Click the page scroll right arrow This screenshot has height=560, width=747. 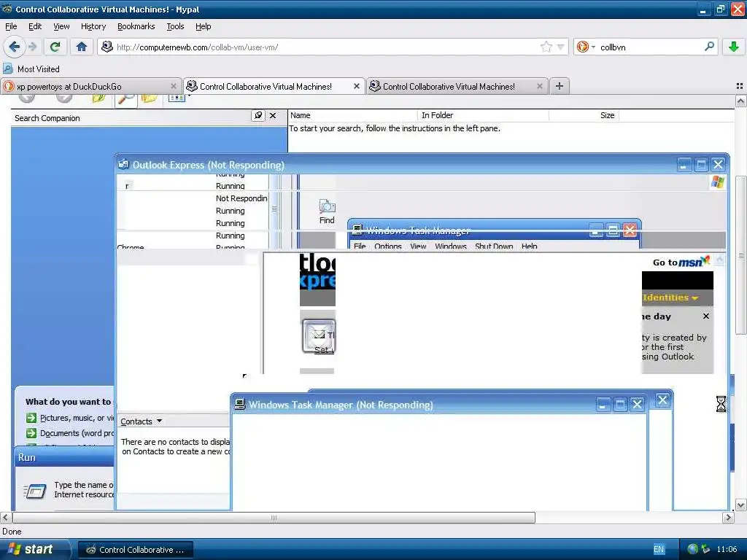(x=728, y=518)
